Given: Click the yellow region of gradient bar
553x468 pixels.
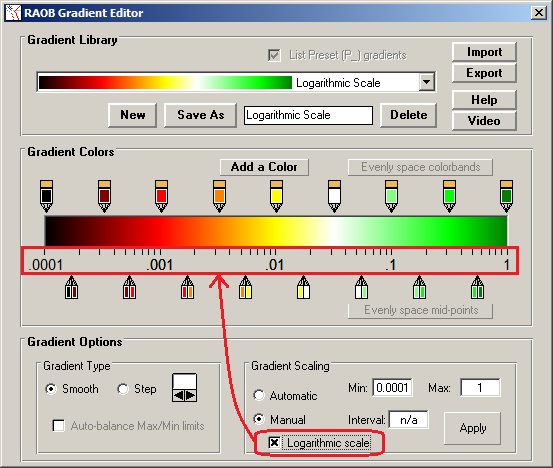Looking at the screenshot, I should 277,231.
